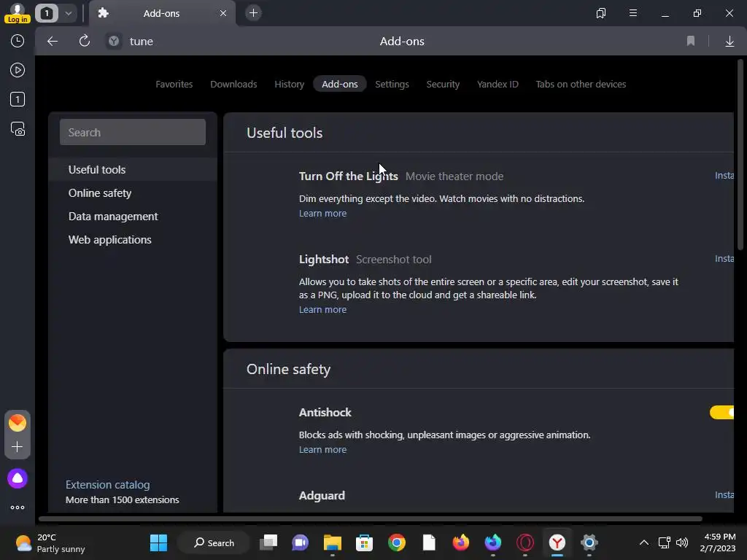Image resolution: width=747 pixels, height=560 pixels.
Task: Launch Opera browser from taskbar
Action: (525, 542)
